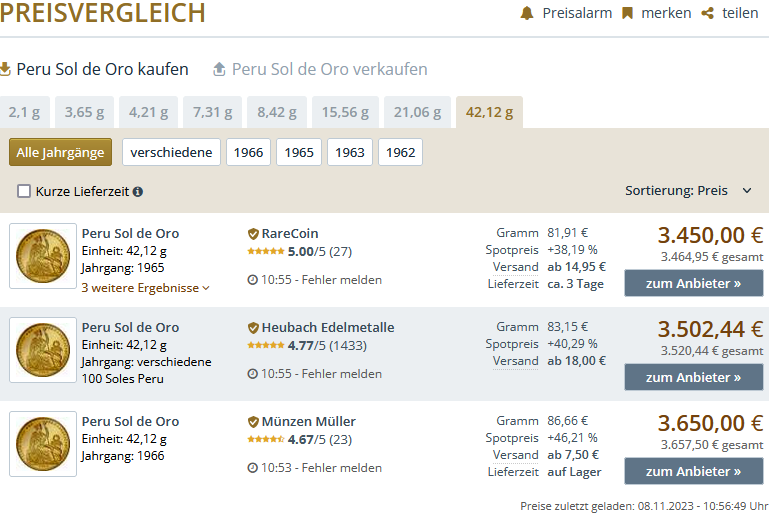Click the merken bookmark icon

628,13
